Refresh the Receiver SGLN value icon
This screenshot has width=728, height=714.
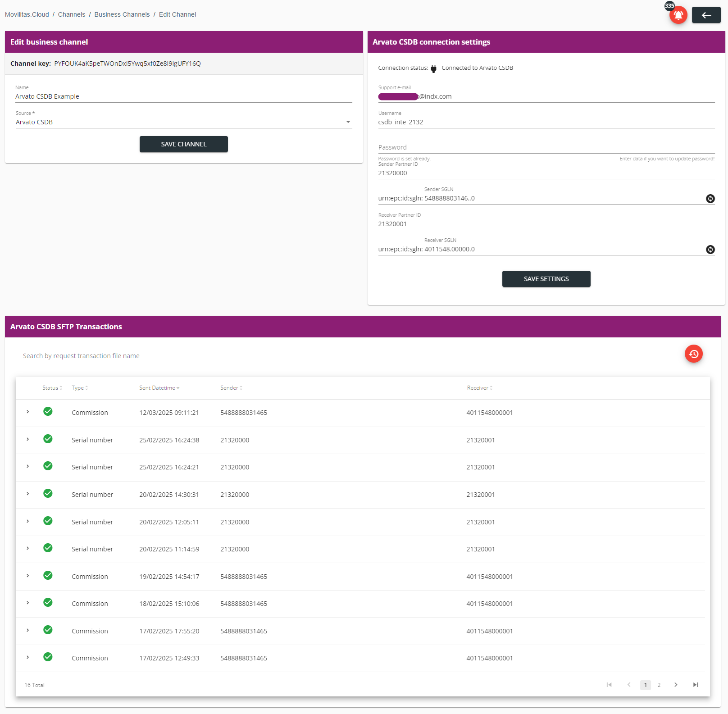(x=710, y=250)
